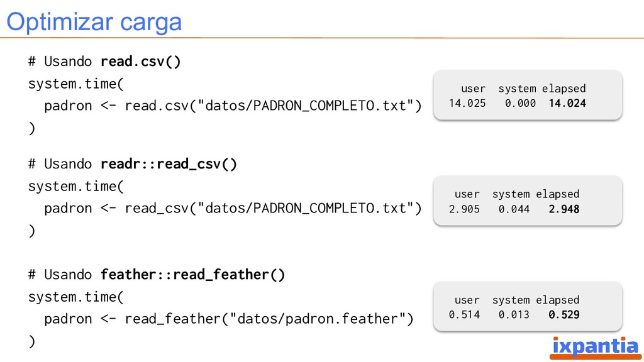
Task: Click the first system.time( line
Action: click(x=75, y=84)
